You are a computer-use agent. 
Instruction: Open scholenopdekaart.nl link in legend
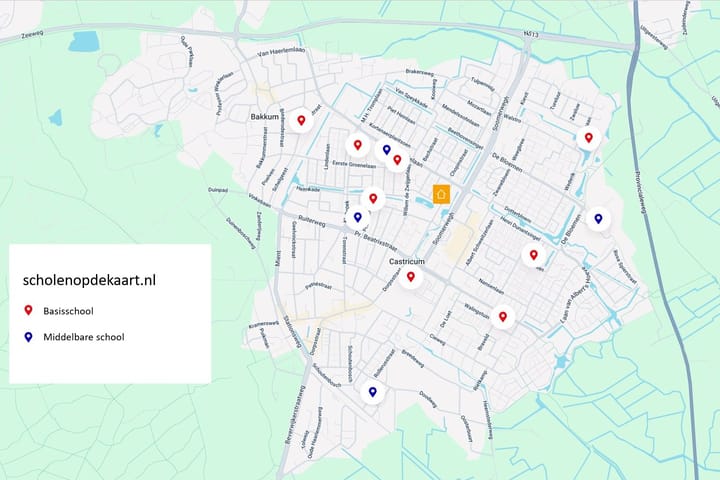(x=89, y=281)
